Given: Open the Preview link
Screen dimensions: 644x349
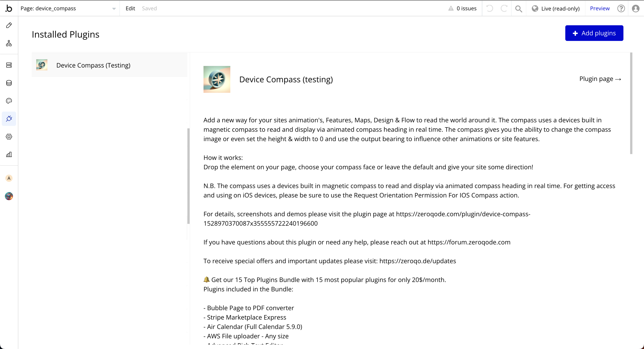Looking at the screenshot, I should pos(599,8).
